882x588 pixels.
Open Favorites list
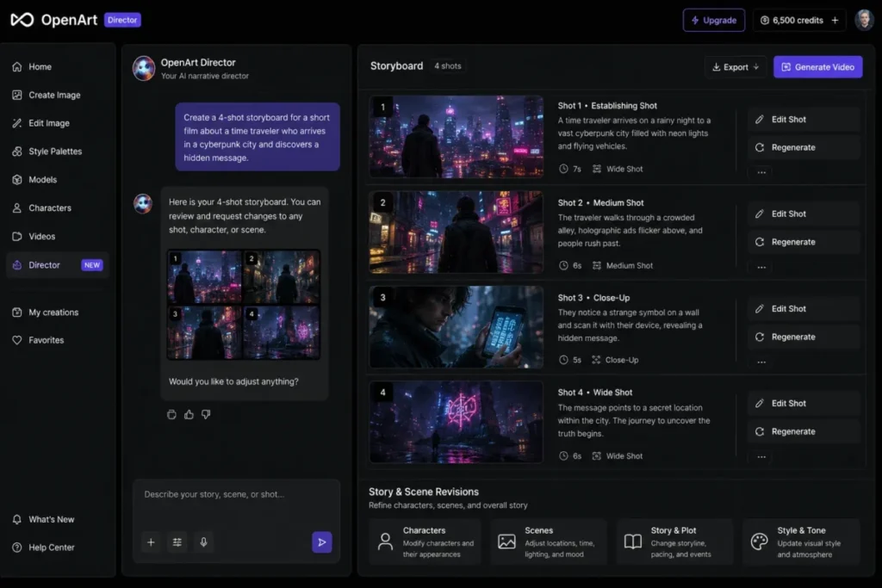point(58,340)
